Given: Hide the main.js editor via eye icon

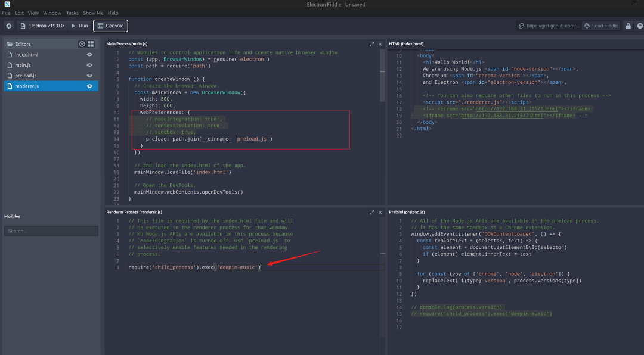Looking at the screenshot, I should (x=89, y=65).
